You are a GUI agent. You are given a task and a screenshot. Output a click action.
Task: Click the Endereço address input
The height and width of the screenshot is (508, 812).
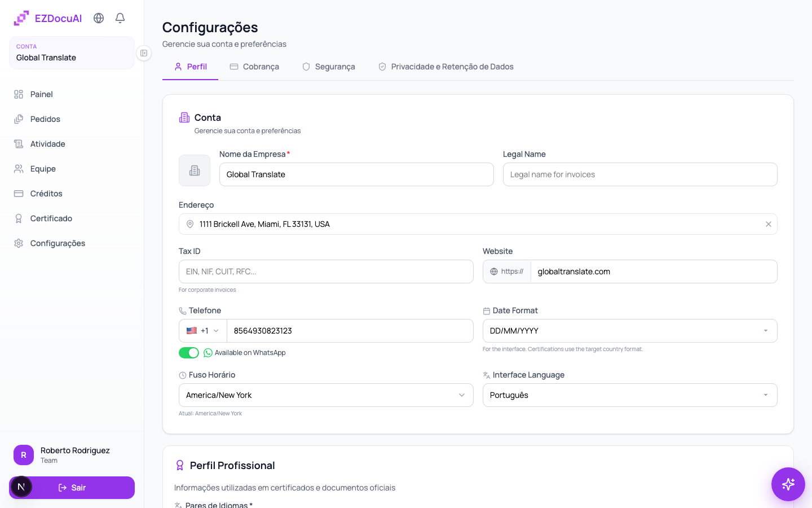[x=478, y=224]
